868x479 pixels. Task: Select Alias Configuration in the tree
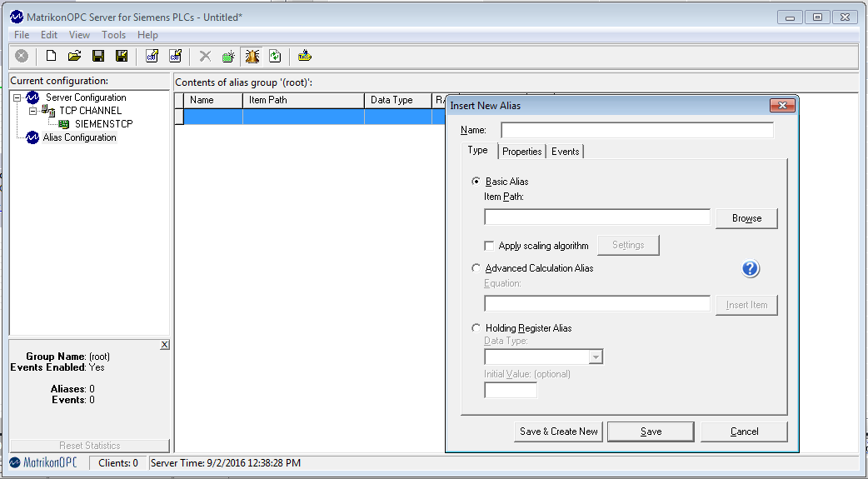click(x=80, y=137)
